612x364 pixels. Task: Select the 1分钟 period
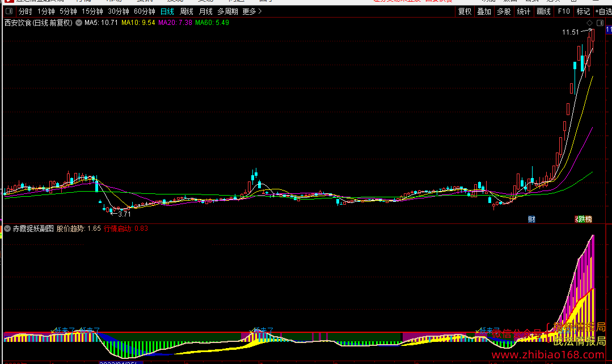[46, 11]
